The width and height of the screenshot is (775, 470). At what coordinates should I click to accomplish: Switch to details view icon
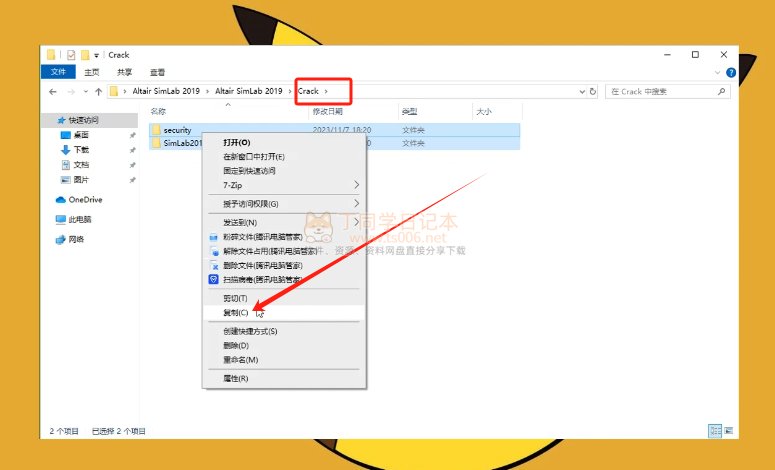[715, 431]
